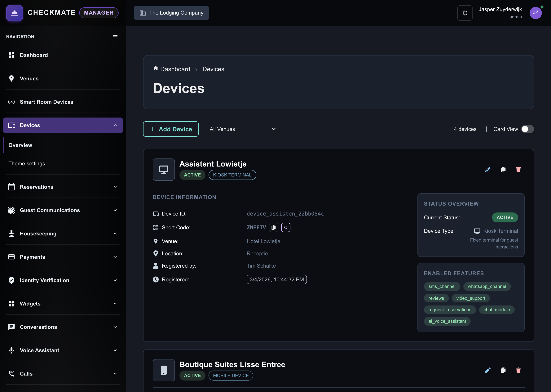Edit Boutique Suites Lisse Entree device
Image resolution: width=551 pixels, height=392 pixels.
[487, 370]
